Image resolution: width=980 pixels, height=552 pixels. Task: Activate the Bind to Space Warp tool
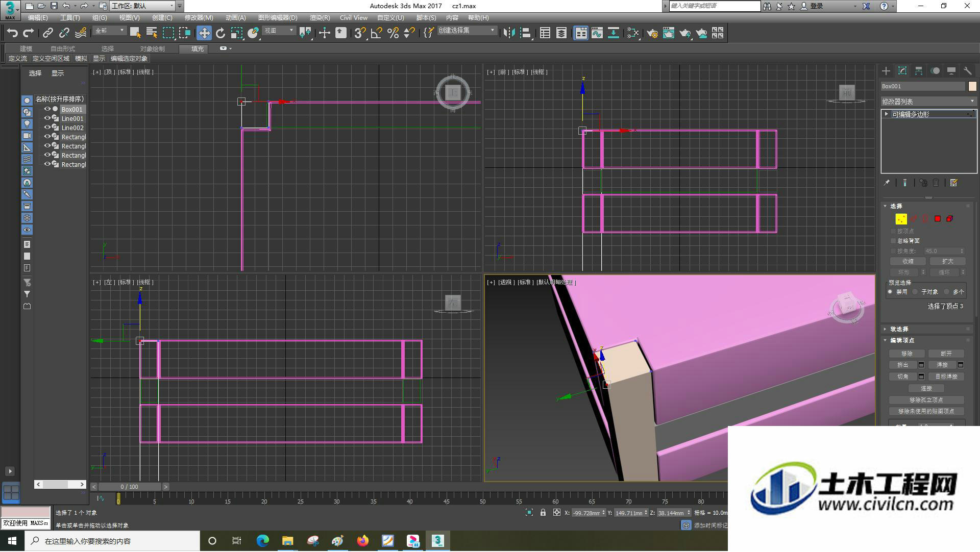coord(81,33)
